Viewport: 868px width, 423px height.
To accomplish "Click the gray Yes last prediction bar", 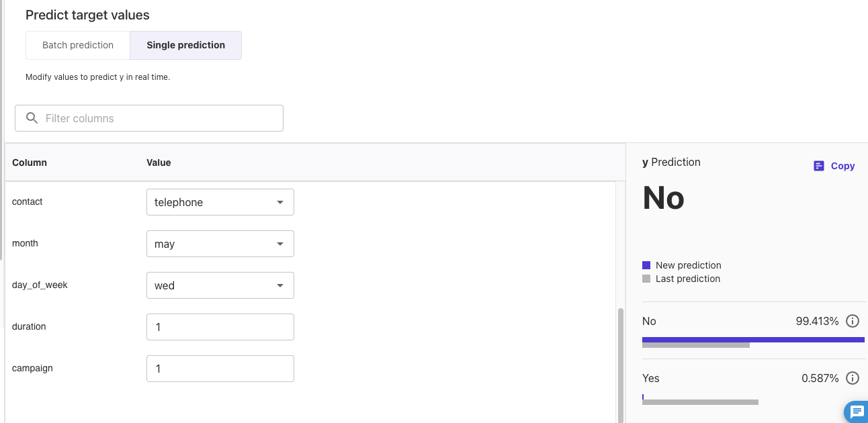I will coord(700,402).
